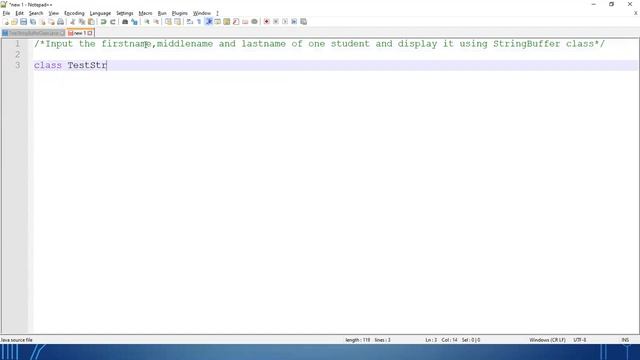Open the View menu
The image size is (640, 360).
click(x=53, y=13)
